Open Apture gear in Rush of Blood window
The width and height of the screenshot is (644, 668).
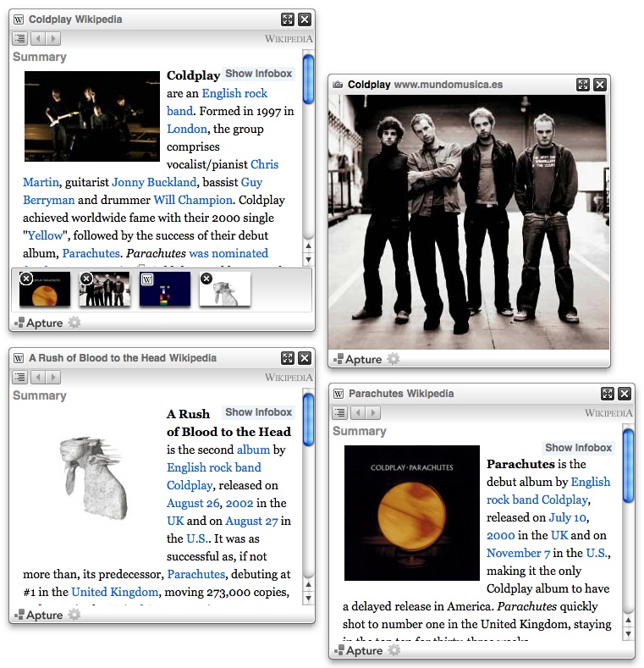[x=74, y=615]
